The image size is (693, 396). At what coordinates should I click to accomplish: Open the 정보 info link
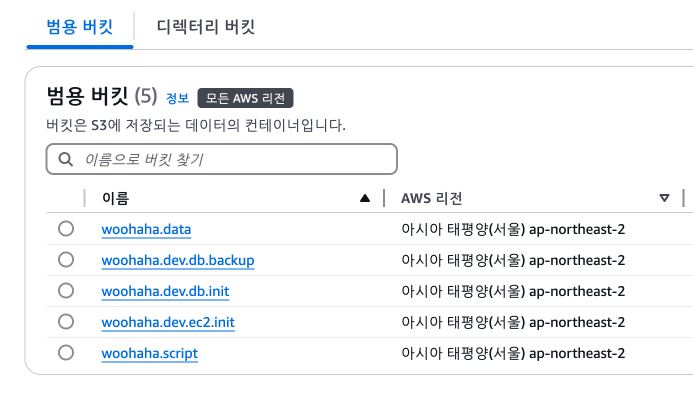click(x=177, y=98)
